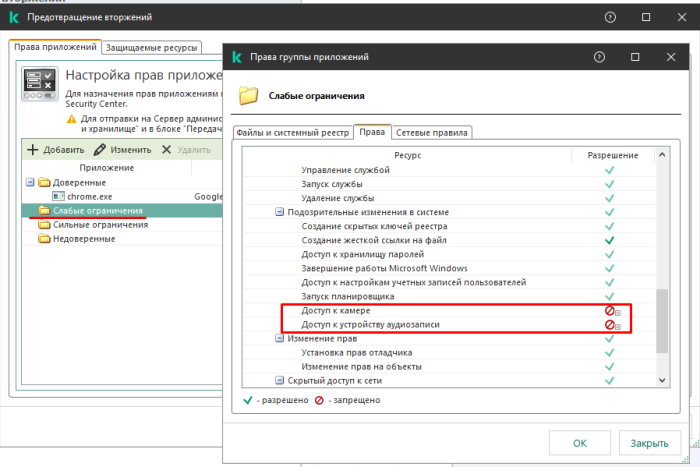Image resolution: width=700 pixels, height=467 pixels.
Task: Select the Слабые ограничения tree row
Action: pyautogui.click(x=90, y=211)
